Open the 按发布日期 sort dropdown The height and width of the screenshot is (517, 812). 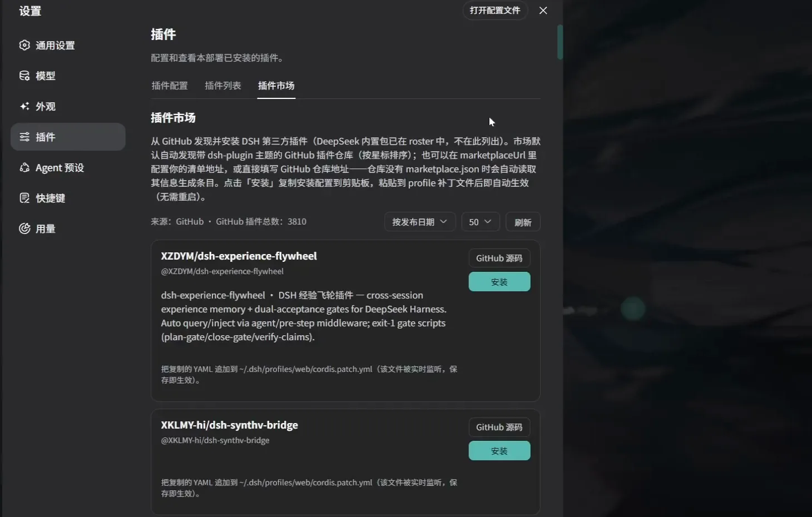(x=420, y=222)
